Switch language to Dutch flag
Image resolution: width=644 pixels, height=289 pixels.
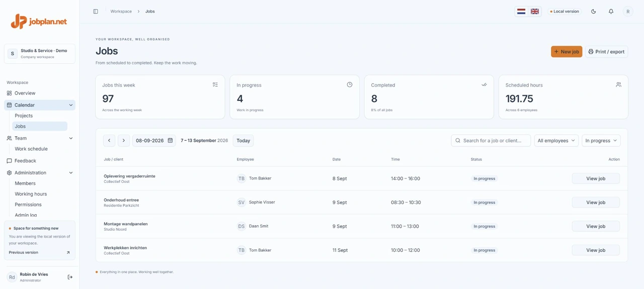[x=521, y=12]
